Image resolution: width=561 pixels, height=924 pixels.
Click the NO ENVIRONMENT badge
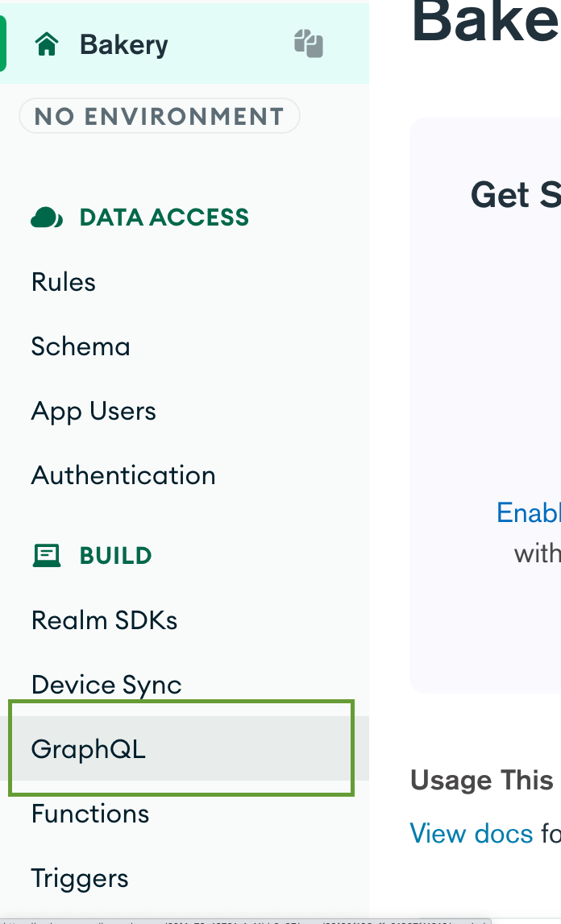click(x=159, y=116)
